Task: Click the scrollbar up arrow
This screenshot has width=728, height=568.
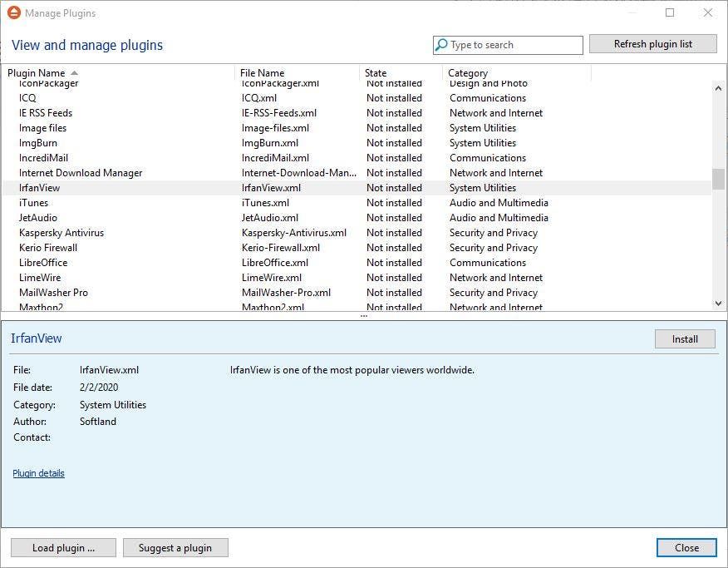Action: coord(718,88)
